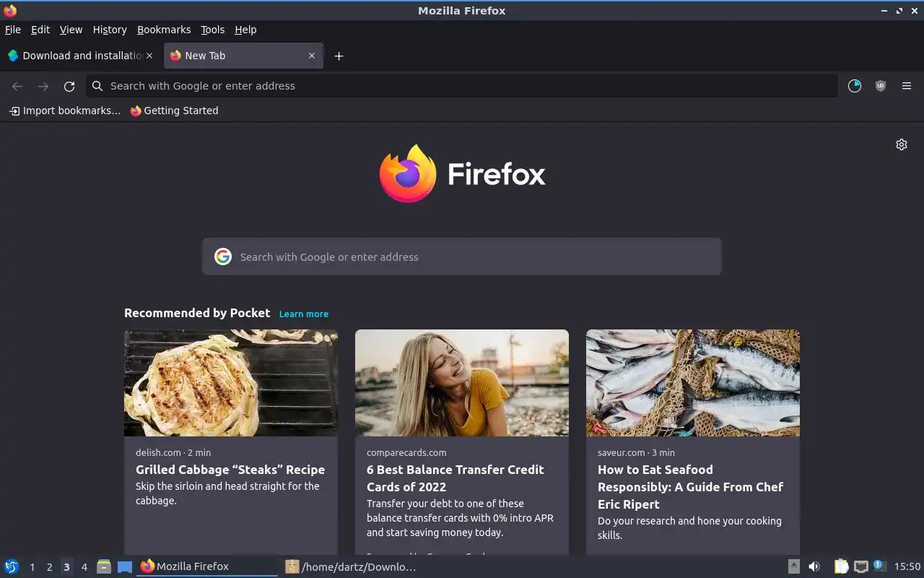Open the View menu
The height and width of the screenshot is (578, 924).
(x=71, y=30)
